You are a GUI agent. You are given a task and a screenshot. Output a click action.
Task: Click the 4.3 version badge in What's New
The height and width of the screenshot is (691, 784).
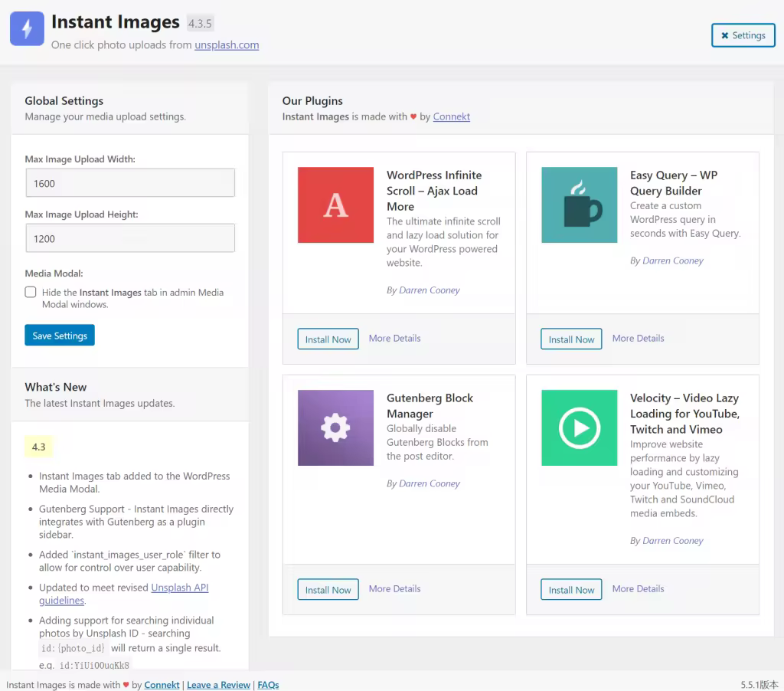point(38,447)
